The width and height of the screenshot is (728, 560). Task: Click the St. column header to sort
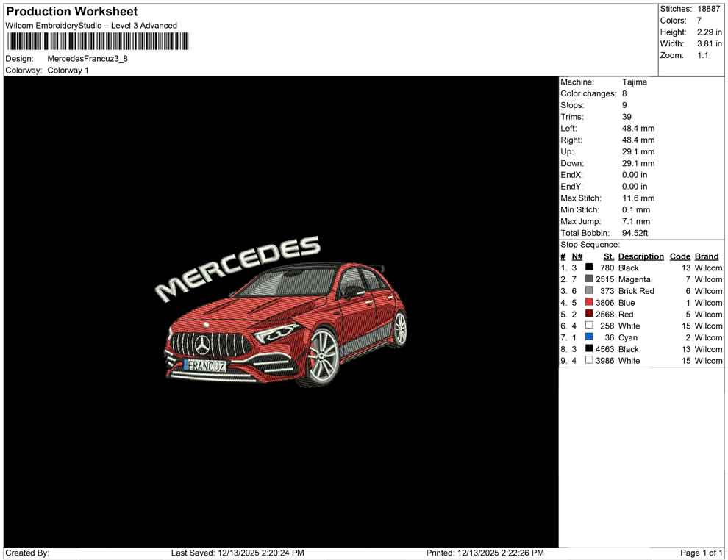coord(607,256)
